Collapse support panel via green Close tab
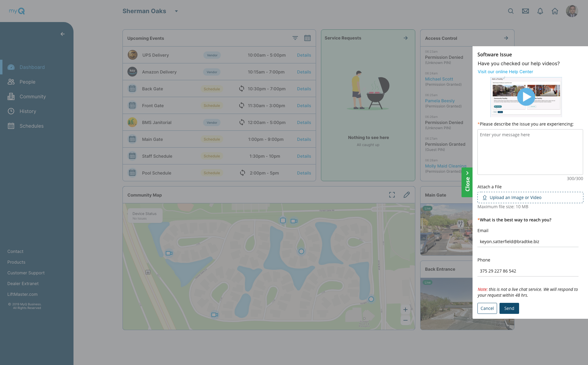The width and height of the screenshot is (588, 365). tap(467, 182)
